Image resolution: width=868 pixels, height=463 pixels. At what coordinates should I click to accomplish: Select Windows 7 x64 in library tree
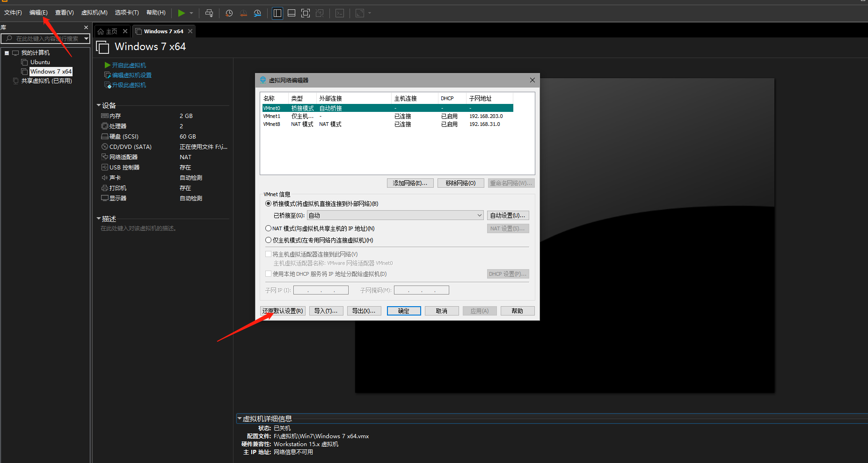51,72
